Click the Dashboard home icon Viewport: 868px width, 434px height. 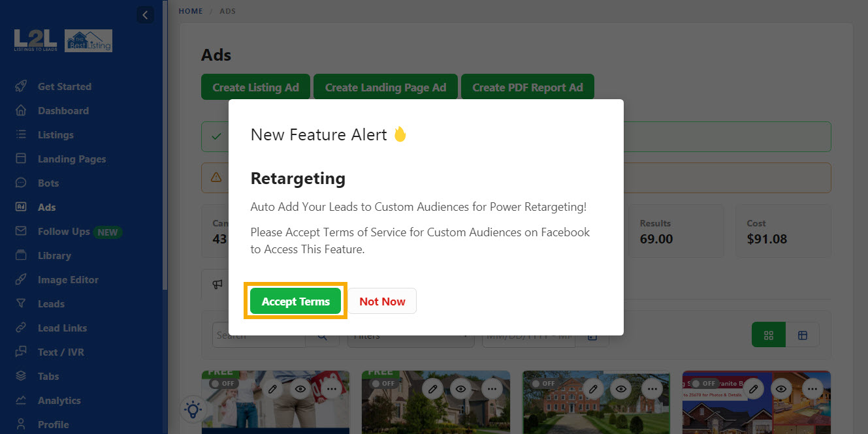(x=21, y=111)
